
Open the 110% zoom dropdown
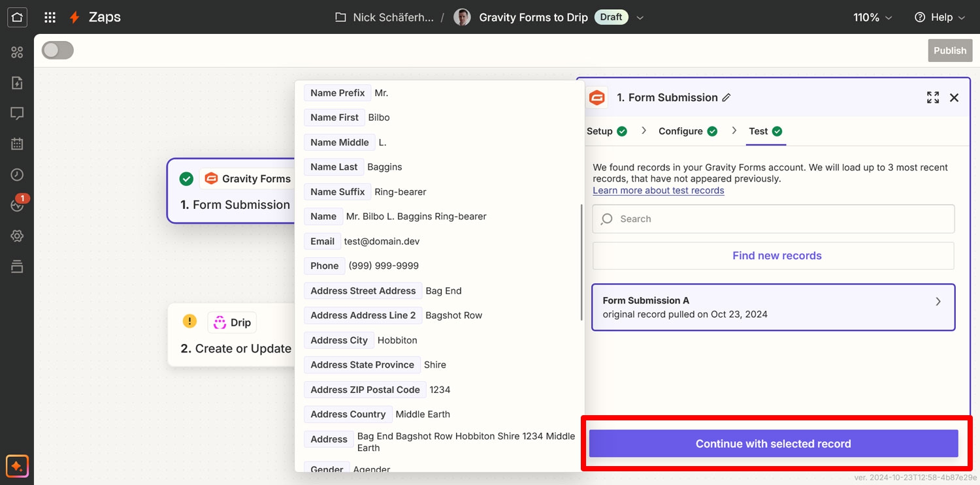872,18
